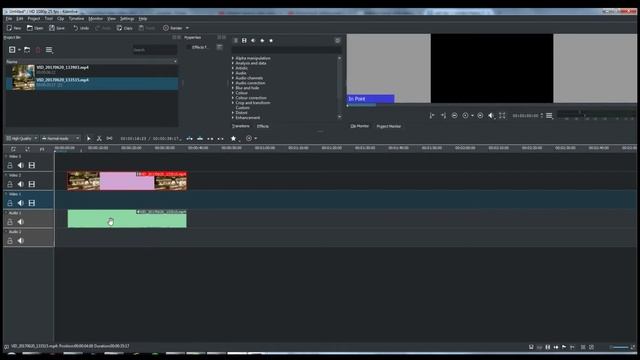Viewport: 640px width, 360px height.
Task: Expand the Audio channels category
Action: click(x=233, y=78)
